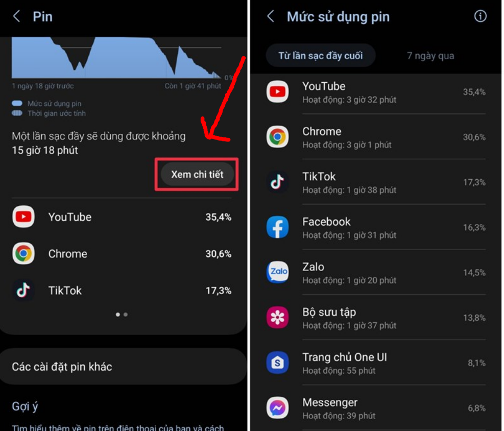The image size is (504, 431).
Task: Tap the 'Mức sử dụng pin' legend label
Action: pyautogui.click(x=54, y=104)
